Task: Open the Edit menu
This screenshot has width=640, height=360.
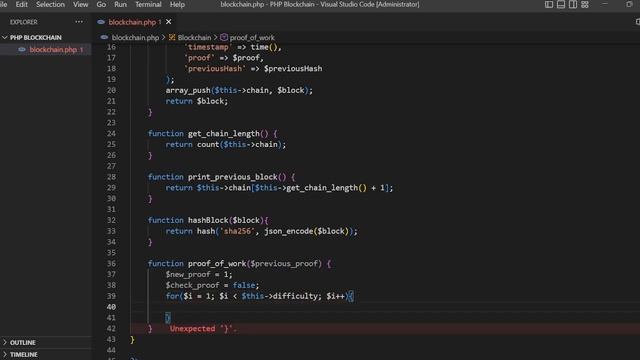Action: (x=21, y=4)
